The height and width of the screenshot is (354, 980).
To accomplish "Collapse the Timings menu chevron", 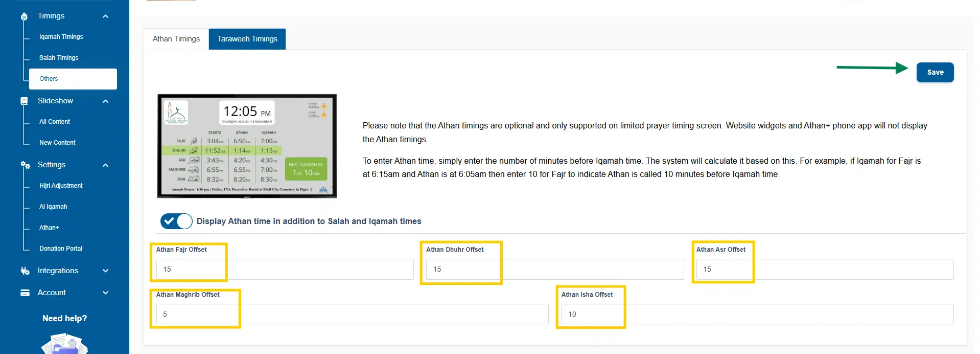I will point(106,16).
